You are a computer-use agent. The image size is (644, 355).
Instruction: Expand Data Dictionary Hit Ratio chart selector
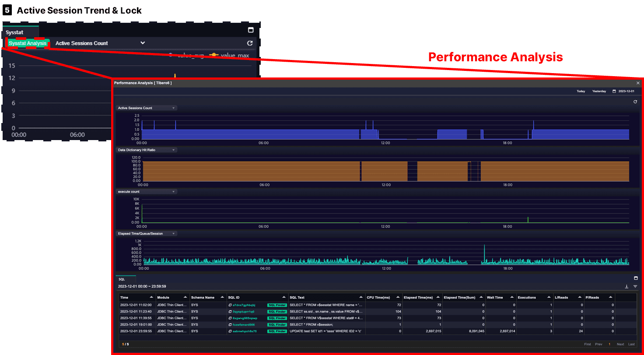coord(146,150)
